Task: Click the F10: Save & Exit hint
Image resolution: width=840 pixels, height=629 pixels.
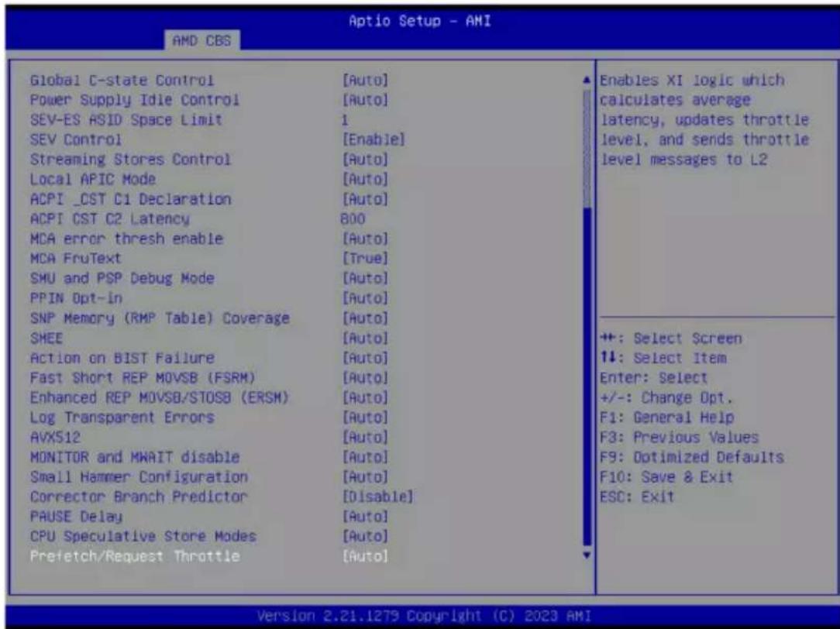Action: 666,477
